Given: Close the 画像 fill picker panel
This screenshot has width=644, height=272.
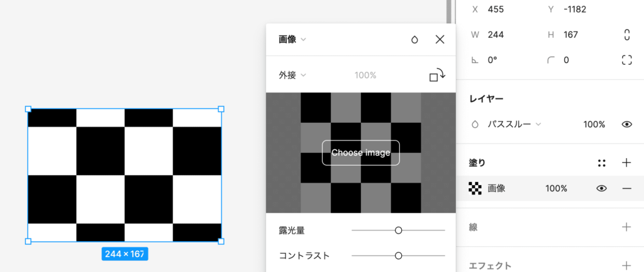Looking at the screenshot, I should [440, 40].
